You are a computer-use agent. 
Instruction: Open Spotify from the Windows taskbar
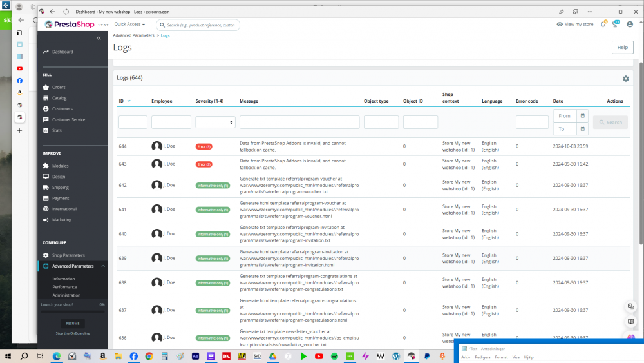point(334,356)
